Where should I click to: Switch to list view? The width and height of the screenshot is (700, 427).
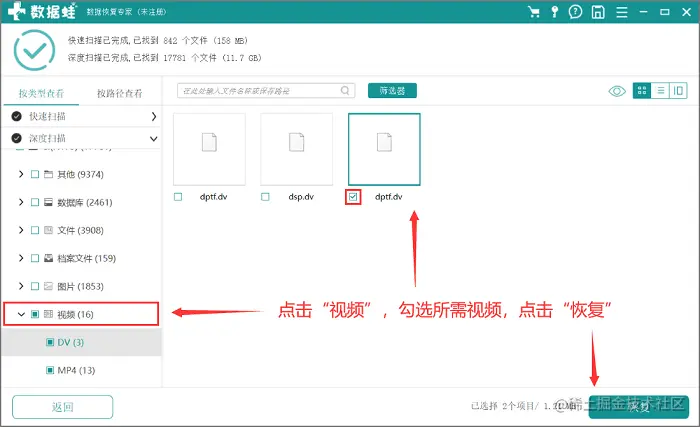point(660,91)
